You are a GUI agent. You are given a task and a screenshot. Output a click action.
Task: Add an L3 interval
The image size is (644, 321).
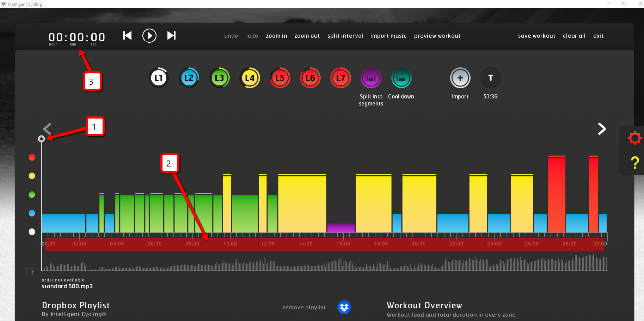pos(219,78)
